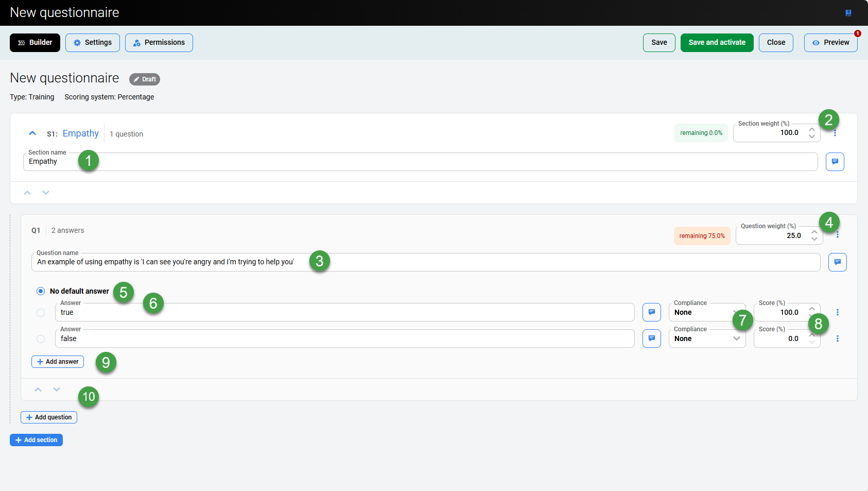
Task: Click the comment icon beside Section name
Action: pyautogui.click(x=835, y=162)
